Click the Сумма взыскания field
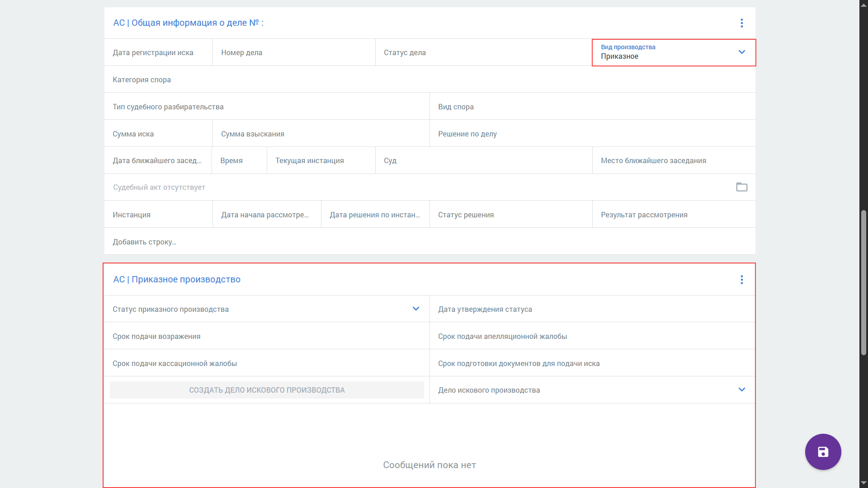The width and height of the screenshot is (868, 488). click(321, 134)
